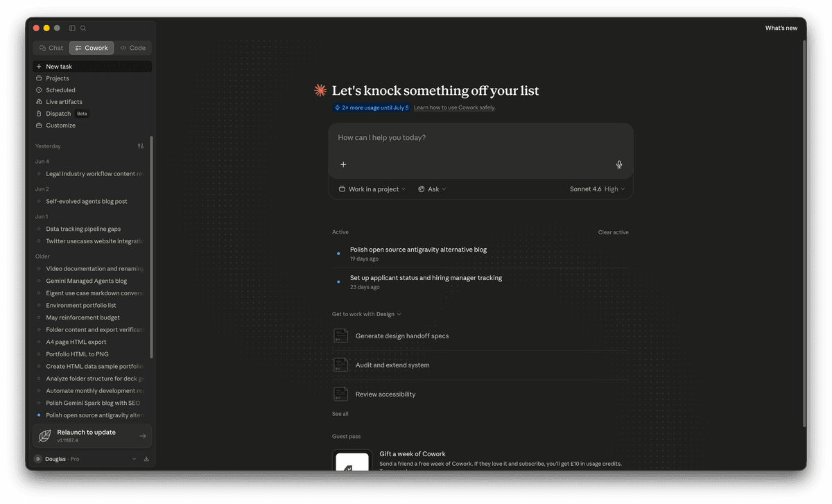The image size is (832, 504).
Task: Click the Gift a week of Cowork thumbnail
Action: (x=352, y=460)
